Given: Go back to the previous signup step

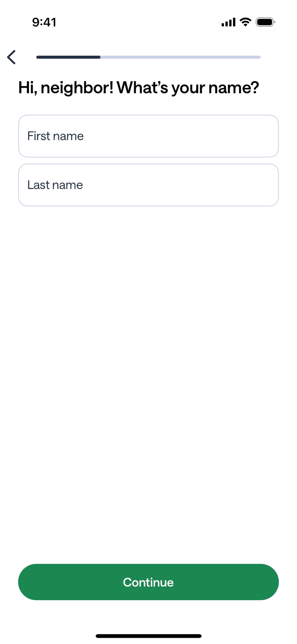Looking at the screenshot, I should tap(11, 57).
